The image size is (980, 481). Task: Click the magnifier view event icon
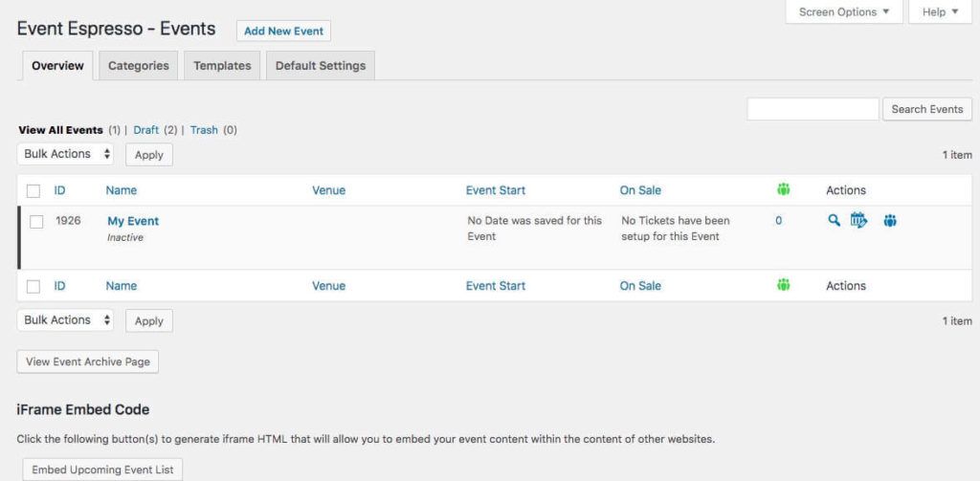coord(834,221)
